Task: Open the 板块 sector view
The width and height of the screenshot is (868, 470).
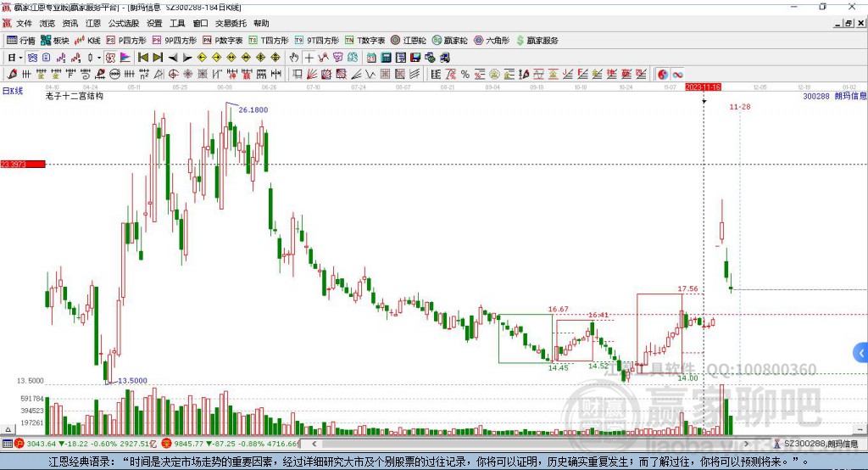Action: point(55,41)
